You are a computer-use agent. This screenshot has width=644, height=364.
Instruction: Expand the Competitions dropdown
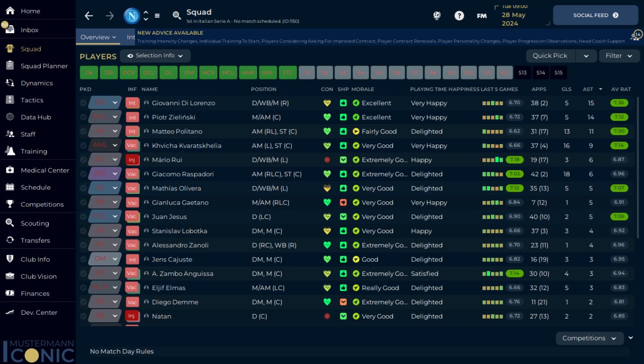[x=589, y=338]
